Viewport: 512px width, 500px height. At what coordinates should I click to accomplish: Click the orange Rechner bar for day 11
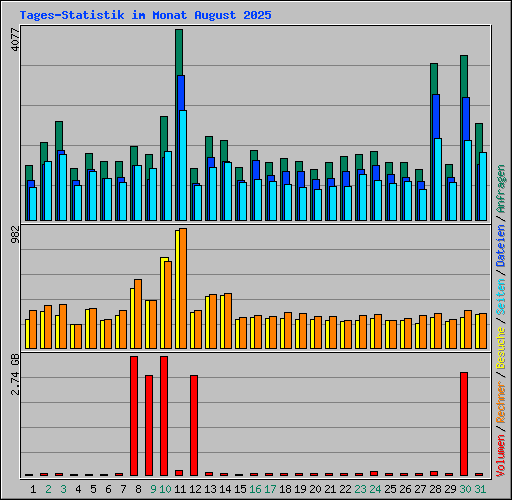point(183,288)
